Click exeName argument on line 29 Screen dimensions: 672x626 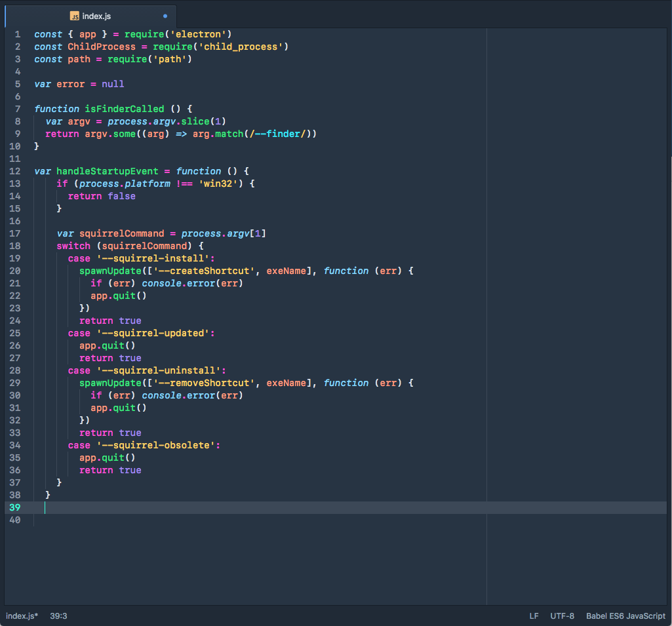pyautogui.click(x=287, y=383)
